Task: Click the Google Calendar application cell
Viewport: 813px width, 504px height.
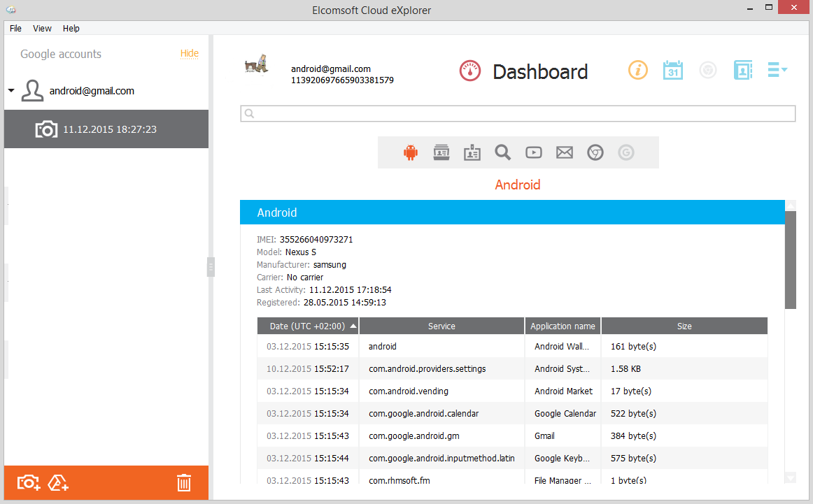Action: click(x=563, y=413)
